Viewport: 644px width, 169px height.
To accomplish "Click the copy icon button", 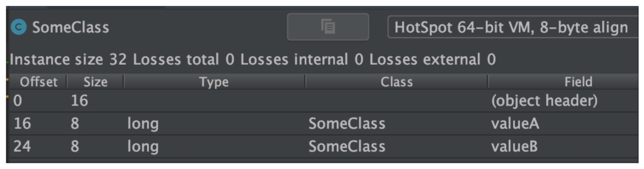I will (328, 27).
